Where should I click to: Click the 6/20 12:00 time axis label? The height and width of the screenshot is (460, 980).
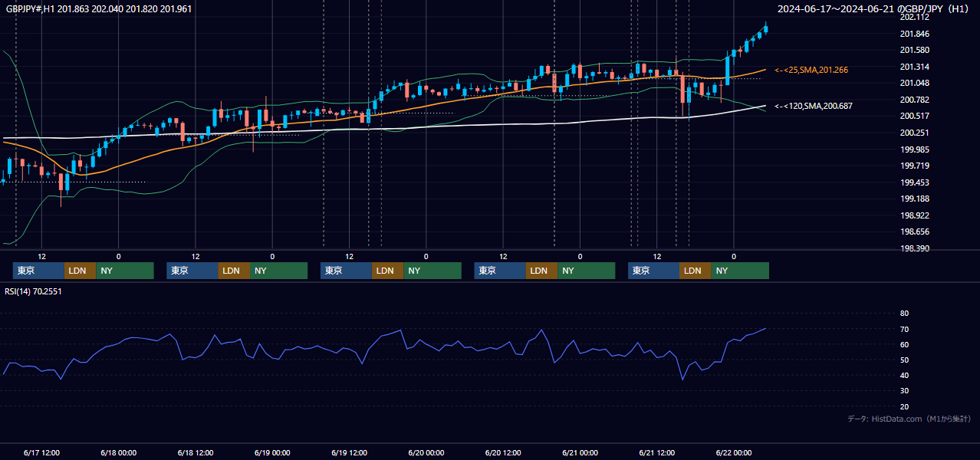(x=503, y=452)
